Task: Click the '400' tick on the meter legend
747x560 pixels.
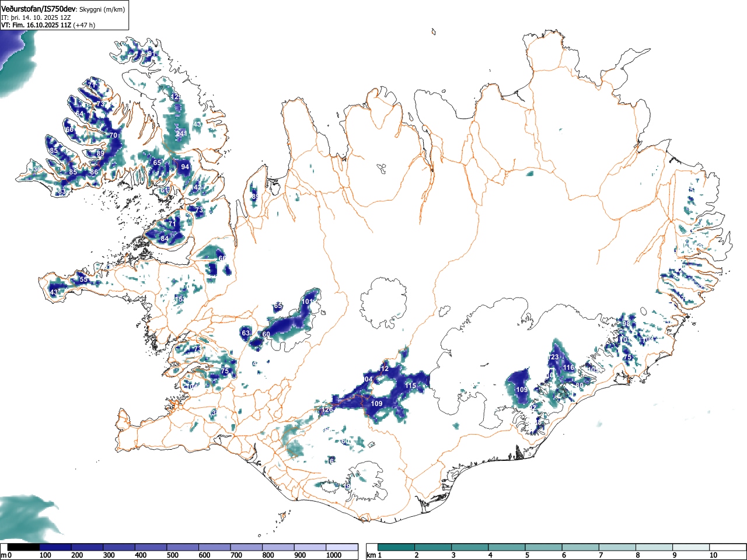Action: coord(141,555)
